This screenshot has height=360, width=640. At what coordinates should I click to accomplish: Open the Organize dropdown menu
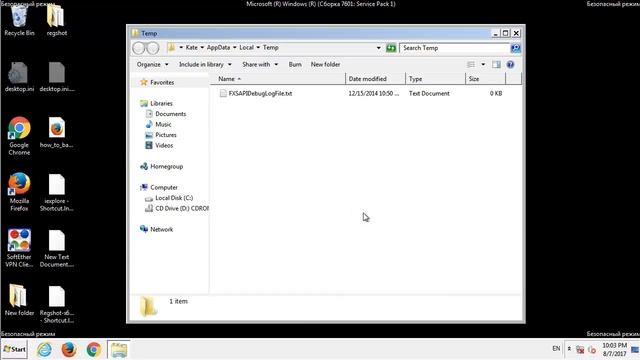[x=152, y=64]
